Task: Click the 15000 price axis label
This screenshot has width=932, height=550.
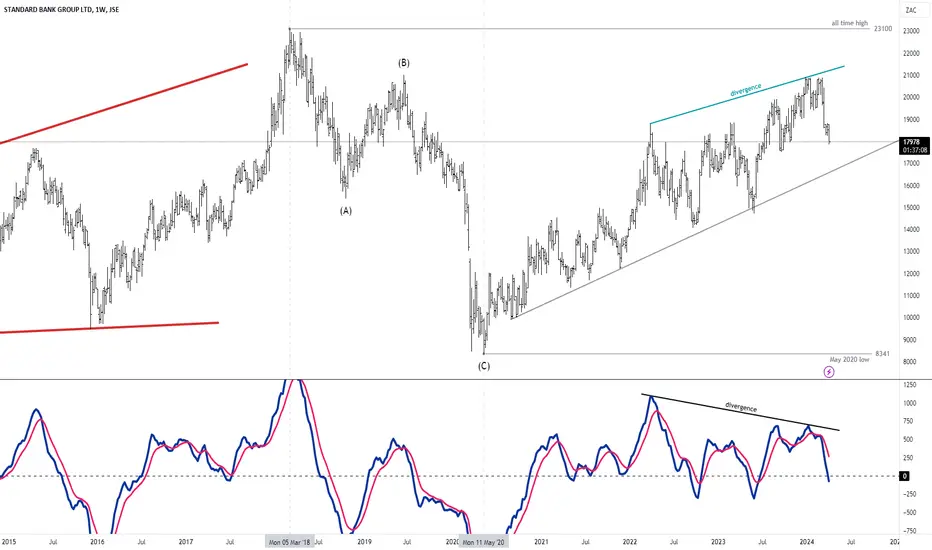Action: (x=911, y=208)
